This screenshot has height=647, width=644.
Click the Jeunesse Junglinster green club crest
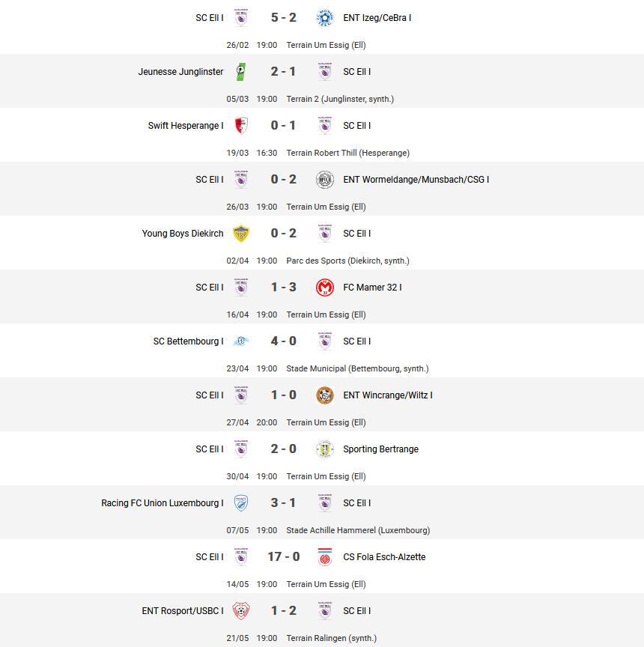241,72
